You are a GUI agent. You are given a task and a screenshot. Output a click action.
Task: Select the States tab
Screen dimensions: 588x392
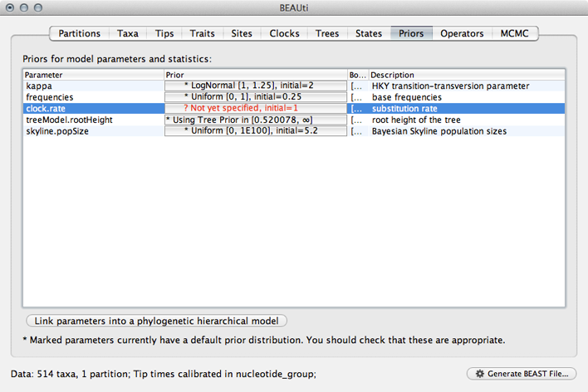coord(369,33)
